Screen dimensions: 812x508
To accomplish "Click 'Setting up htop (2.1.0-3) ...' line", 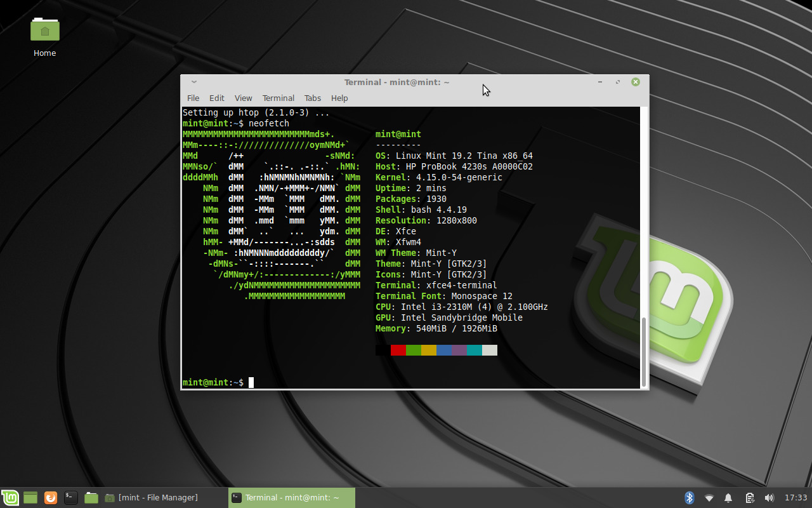I will pos(256,112).
